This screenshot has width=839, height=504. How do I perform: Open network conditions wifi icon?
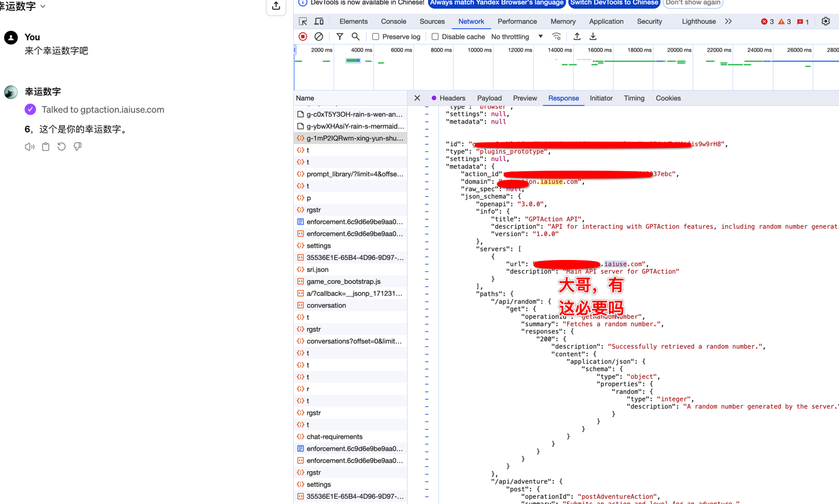pos(557,36)
